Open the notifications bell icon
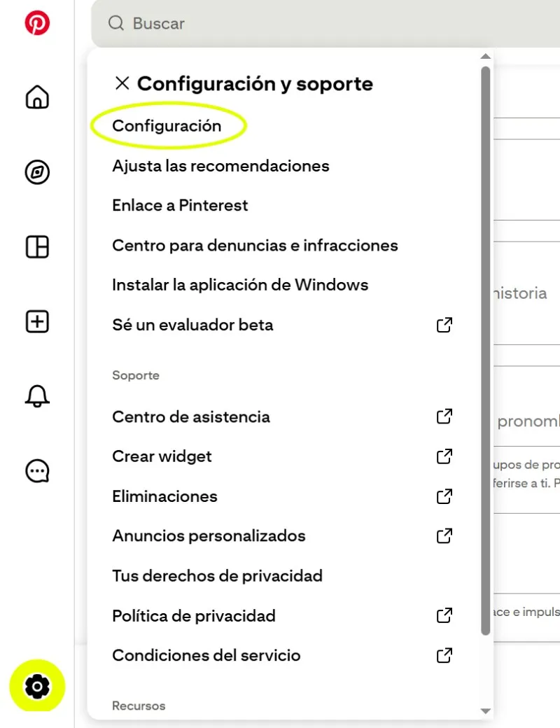Screen dimensions: 560x728 (x=37, y=396)
